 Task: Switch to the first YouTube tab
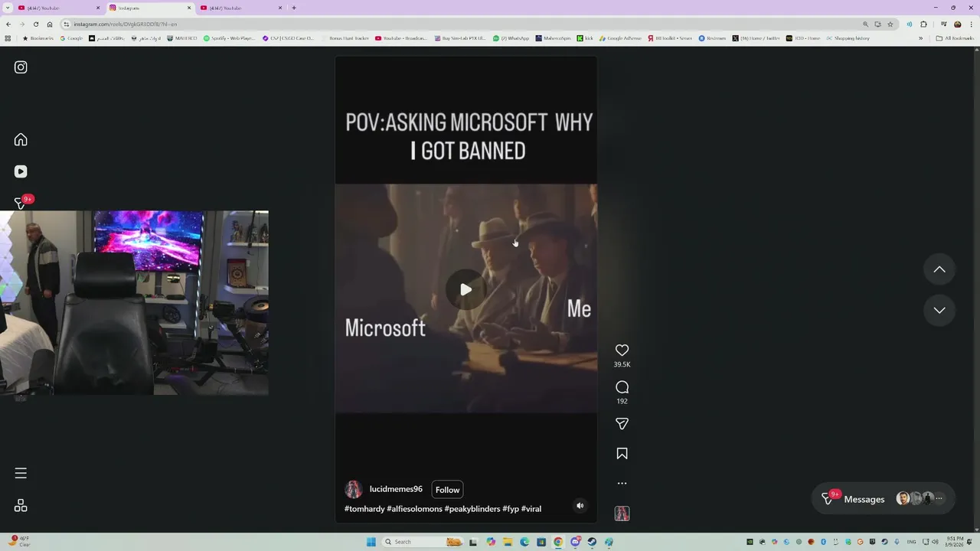[x=57, y=8]
